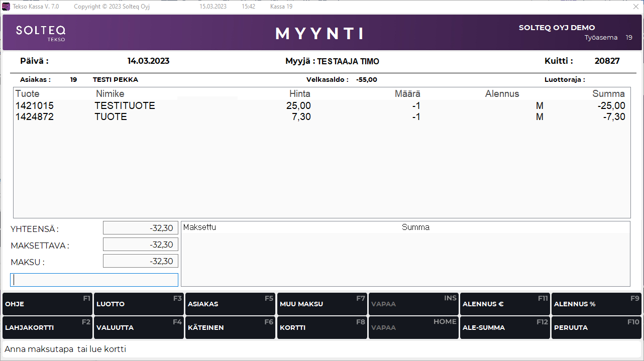Image resolution: width=644 pixels, height=361 pixels.
Task: Click the Tekso Kassa title bar icon
Action: point(6,7)
